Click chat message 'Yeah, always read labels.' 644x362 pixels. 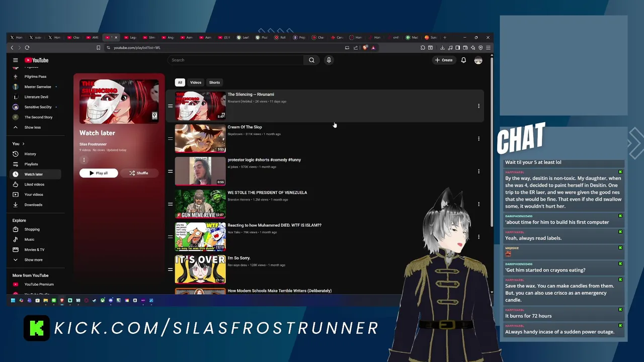coord(533,238)
